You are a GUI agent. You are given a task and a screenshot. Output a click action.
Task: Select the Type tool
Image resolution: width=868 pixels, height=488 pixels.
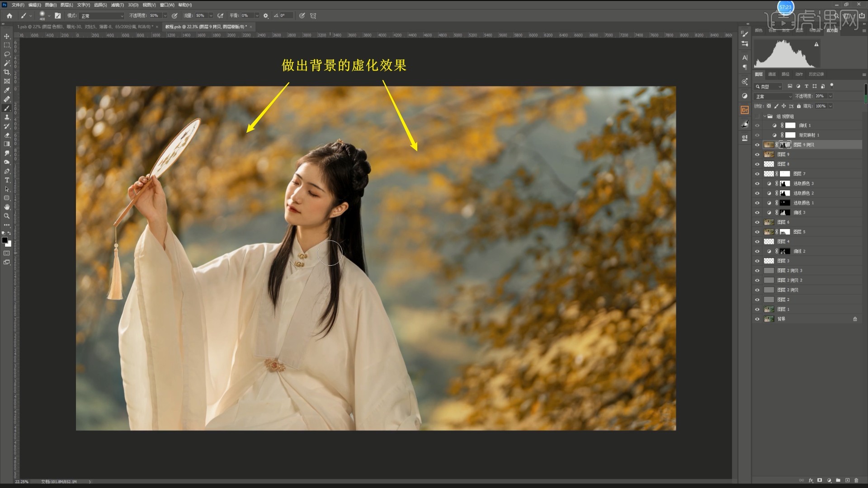7,180
